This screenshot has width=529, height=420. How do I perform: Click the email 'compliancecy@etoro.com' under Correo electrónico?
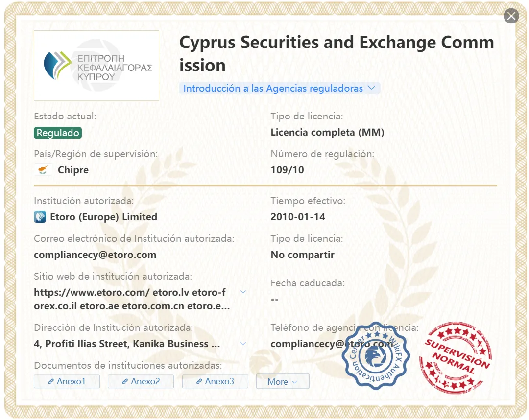pos(95,255)
